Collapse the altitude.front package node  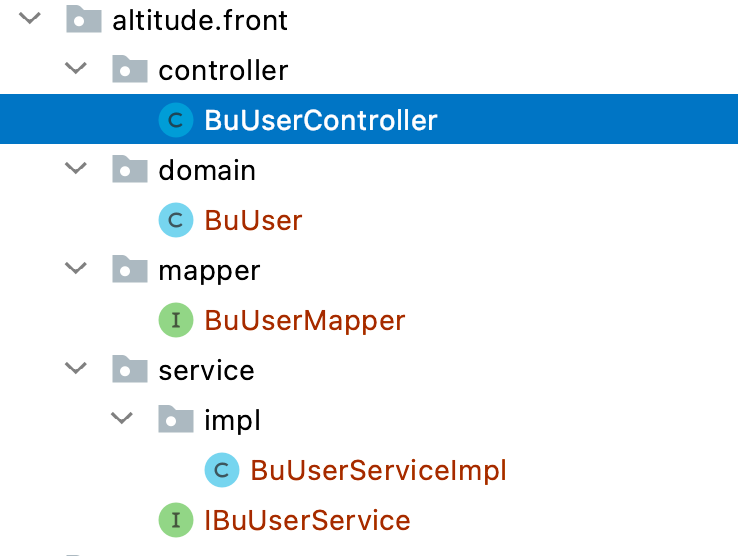30,19
